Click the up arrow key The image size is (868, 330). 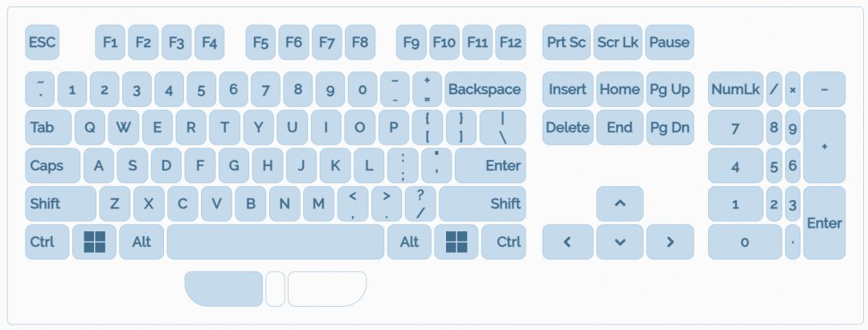620,203
